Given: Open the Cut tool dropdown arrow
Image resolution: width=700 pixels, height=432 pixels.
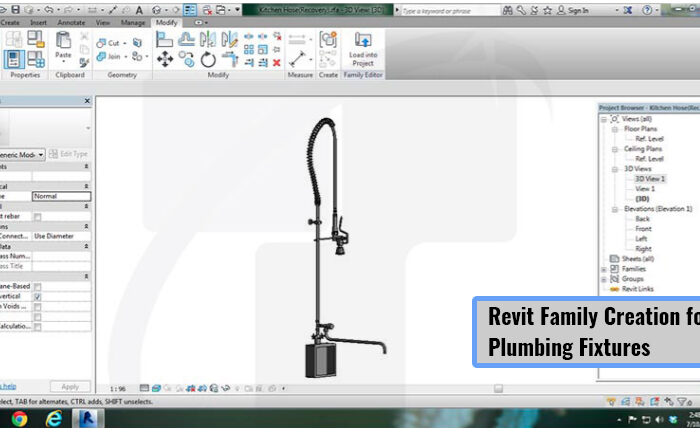Looking at the screenshot, I should click(x=125, y=43).
